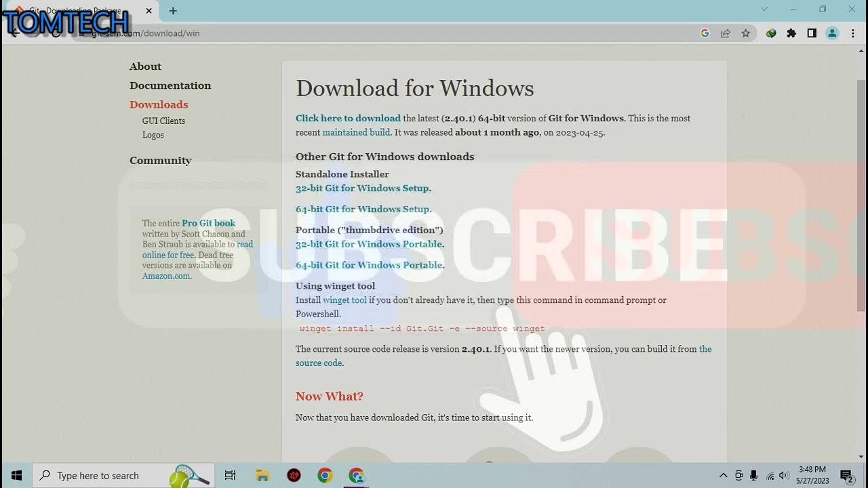
Task: Click the winget install command text
Action: coord(422,329)
